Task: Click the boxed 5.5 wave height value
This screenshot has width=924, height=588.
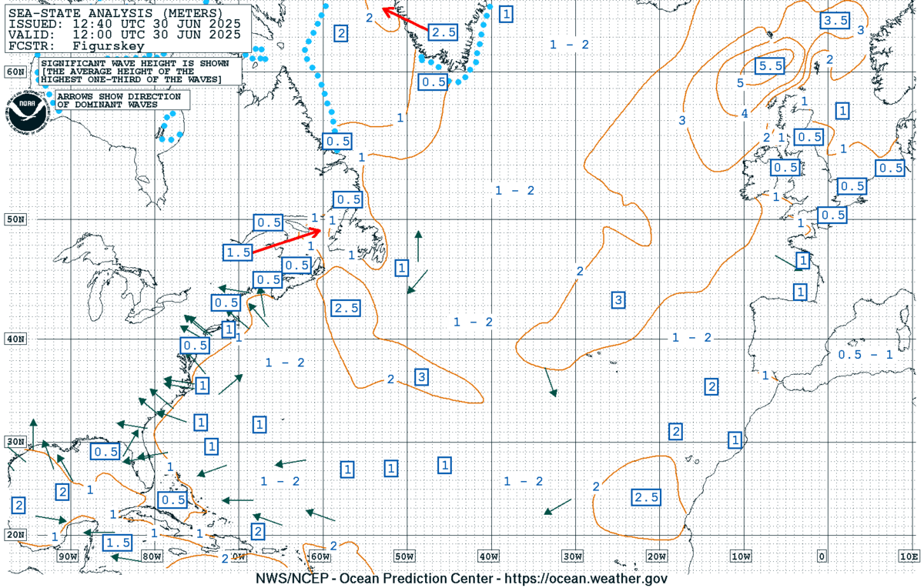Action: point(770,67)
